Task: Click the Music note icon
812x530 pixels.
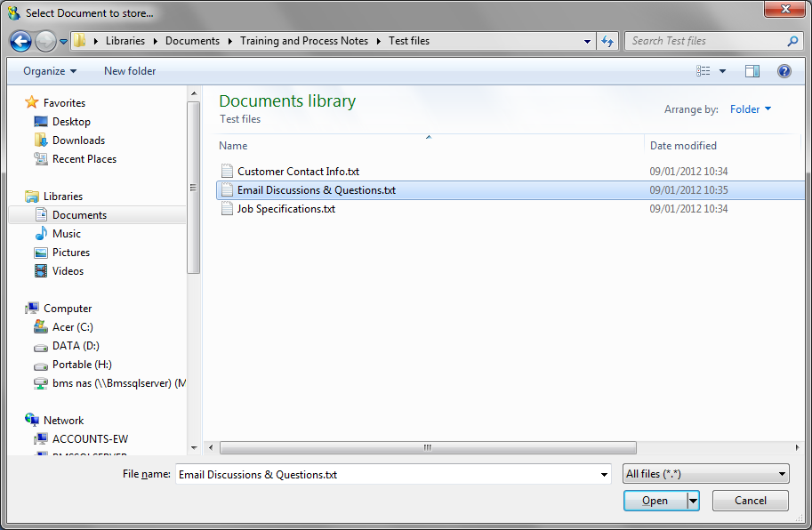Action: (41, 233)
